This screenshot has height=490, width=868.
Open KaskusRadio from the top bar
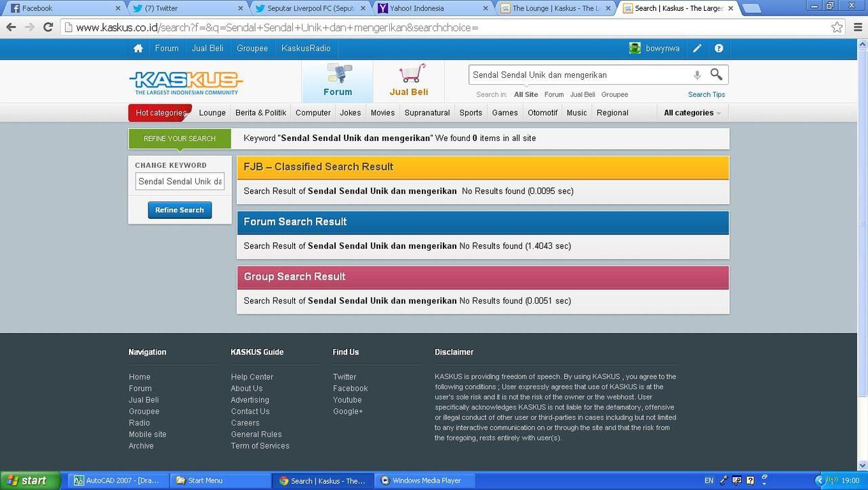tap(306, 48)
